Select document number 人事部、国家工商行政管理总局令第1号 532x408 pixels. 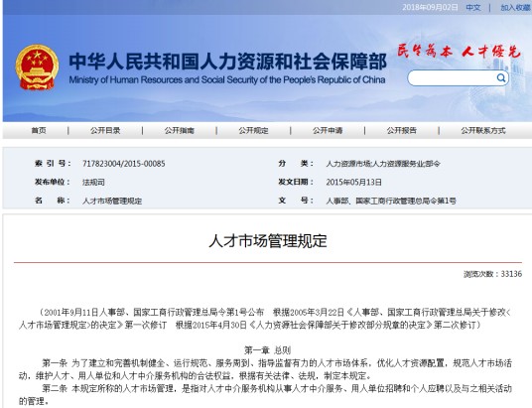pos(391,201)
